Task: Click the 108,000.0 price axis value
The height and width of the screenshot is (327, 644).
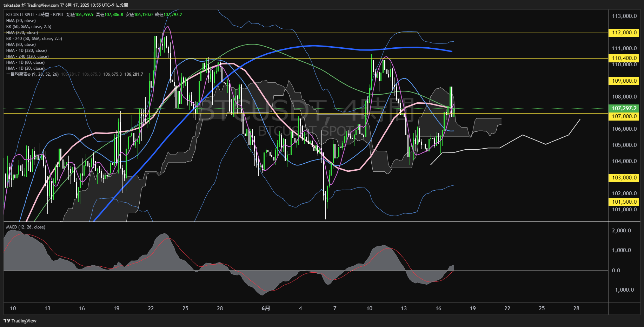Action: [x=624, y=97]
